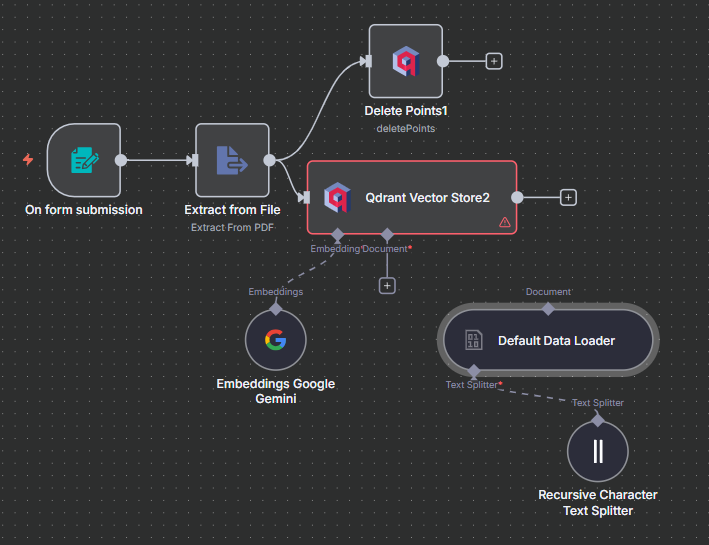This screenshot has height=545, width=709.
Task: Click the Document output diamond above Default Data Loader
Action: pos(547,308)
